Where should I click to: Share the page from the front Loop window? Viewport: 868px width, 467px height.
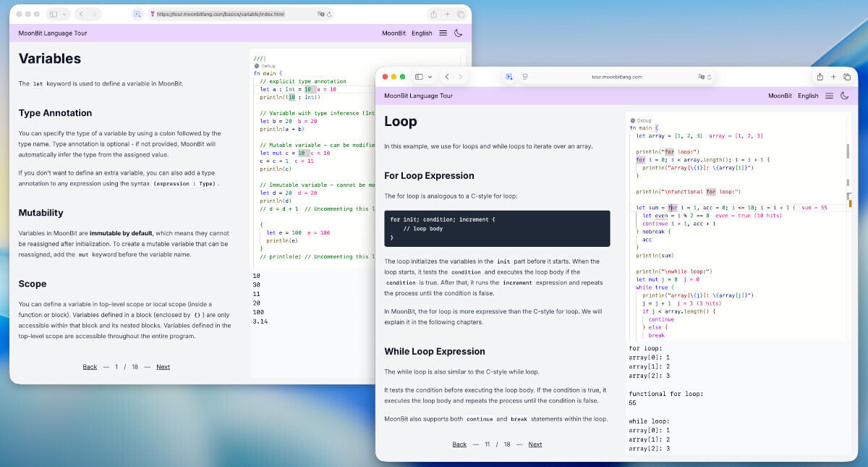[x=820, y=77]
